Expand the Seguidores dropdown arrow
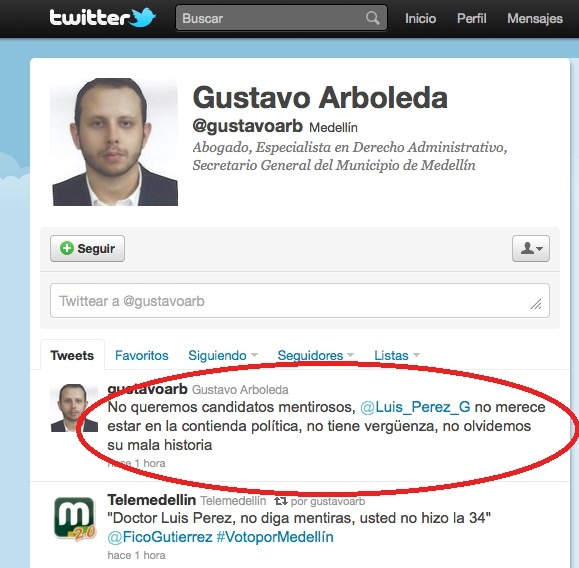 351,355
